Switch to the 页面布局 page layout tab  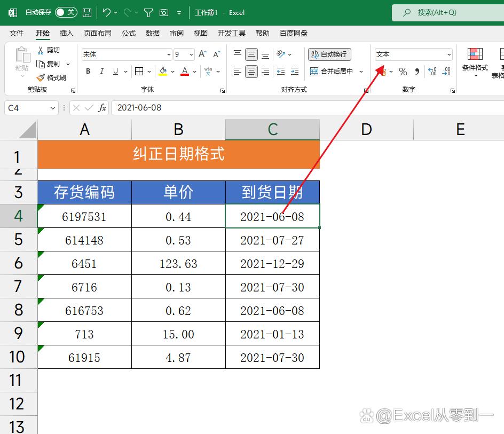click(x=97, y=33)
